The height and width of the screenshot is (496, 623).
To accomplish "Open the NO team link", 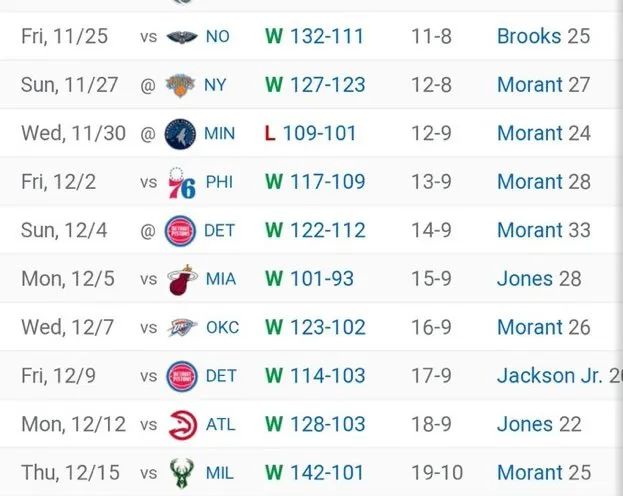I will [x=218, y=37].
